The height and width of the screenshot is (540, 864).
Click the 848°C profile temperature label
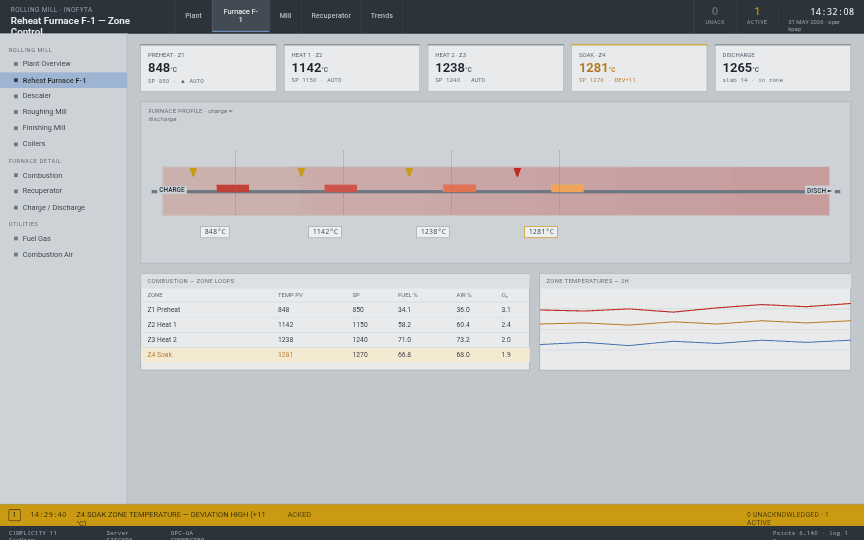click(215, 232)
